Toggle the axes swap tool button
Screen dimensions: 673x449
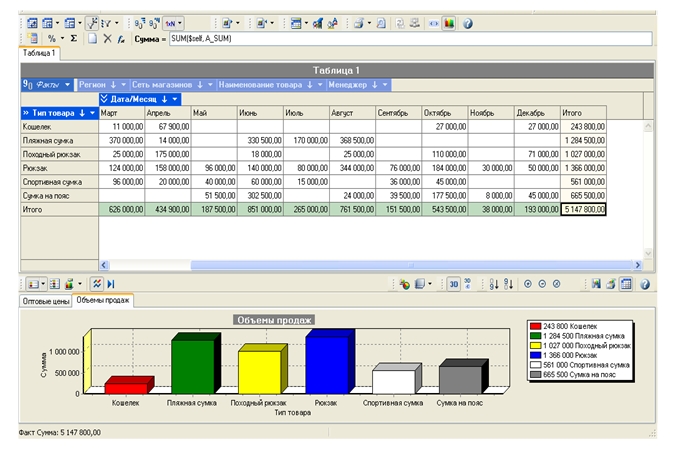(x=92, y=23)
